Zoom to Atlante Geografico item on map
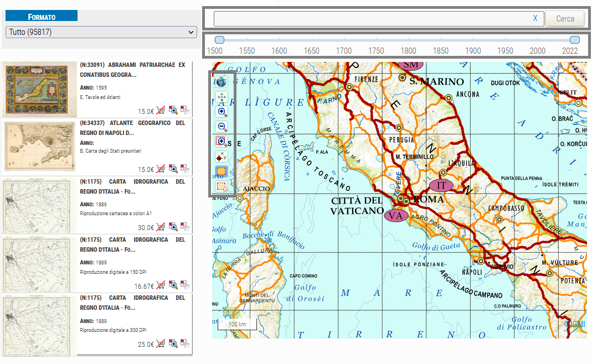This screenshot has width=592, height=364. 173,168
